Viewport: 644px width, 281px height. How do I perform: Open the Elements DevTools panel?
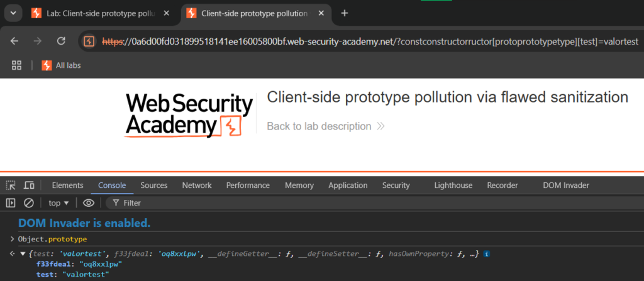point(67,185)
